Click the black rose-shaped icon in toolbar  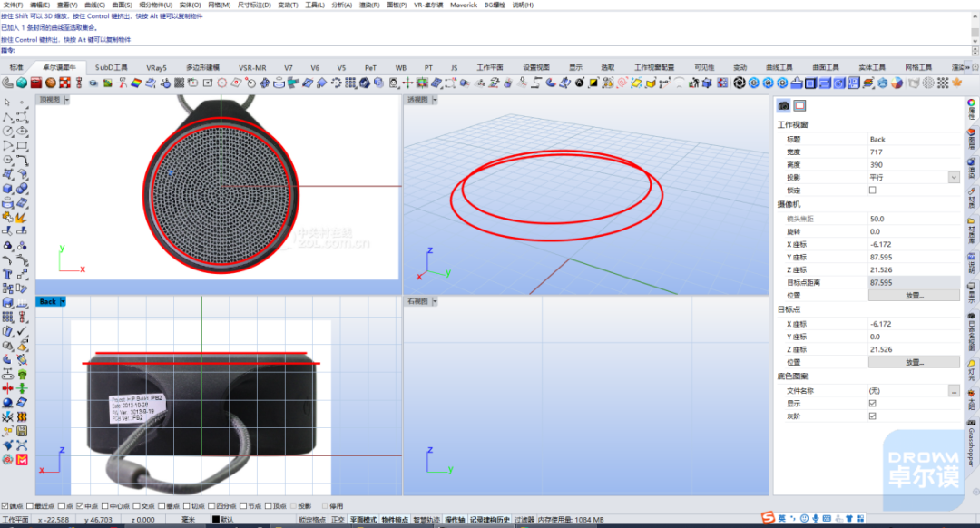[x=740, y=83]
